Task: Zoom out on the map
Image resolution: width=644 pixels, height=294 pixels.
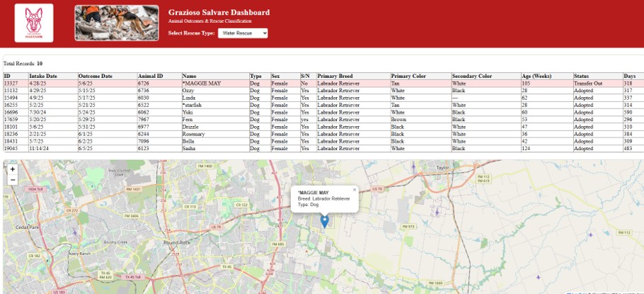Action: (12, 180)
